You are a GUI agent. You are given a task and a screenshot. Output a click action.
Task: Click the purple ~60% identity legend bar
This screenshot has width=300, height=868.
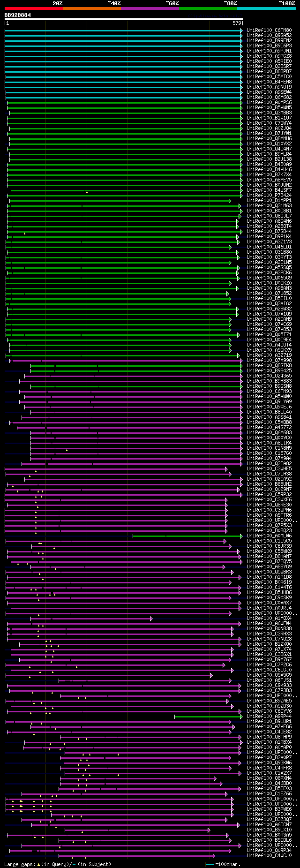pyautogui.click(x=150, y=8)
